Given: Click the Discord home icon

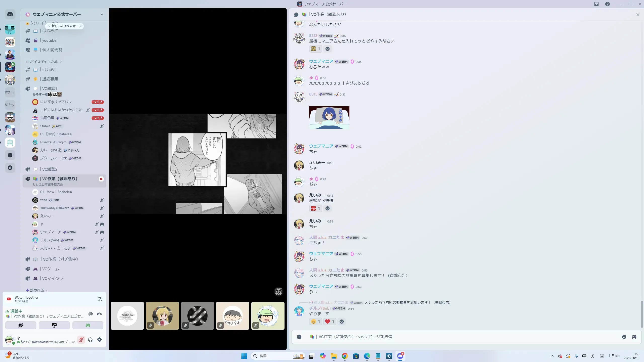Looking at the screenshot, I should tap(10, 14).
